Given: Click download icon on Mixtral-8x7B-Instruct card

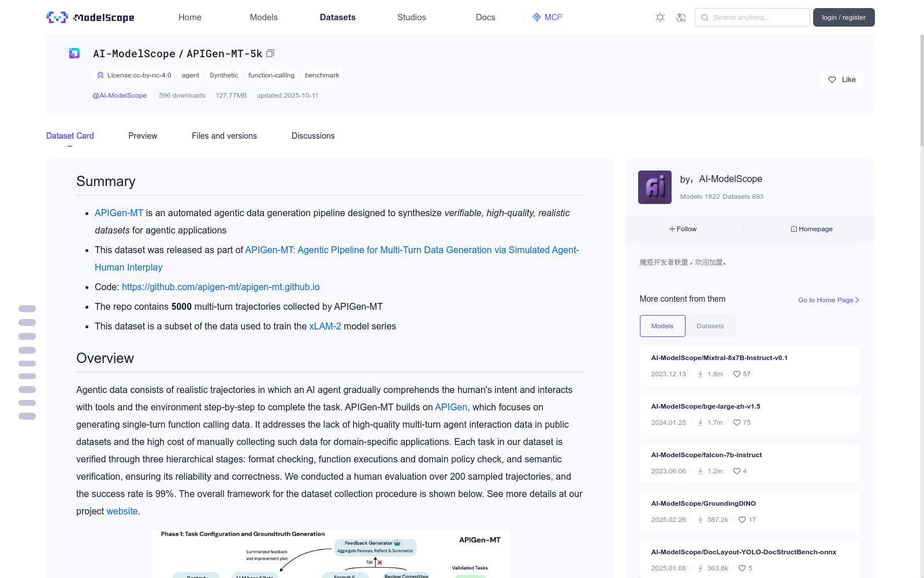Looking at the screenshot, I should [x=701, y=374].
